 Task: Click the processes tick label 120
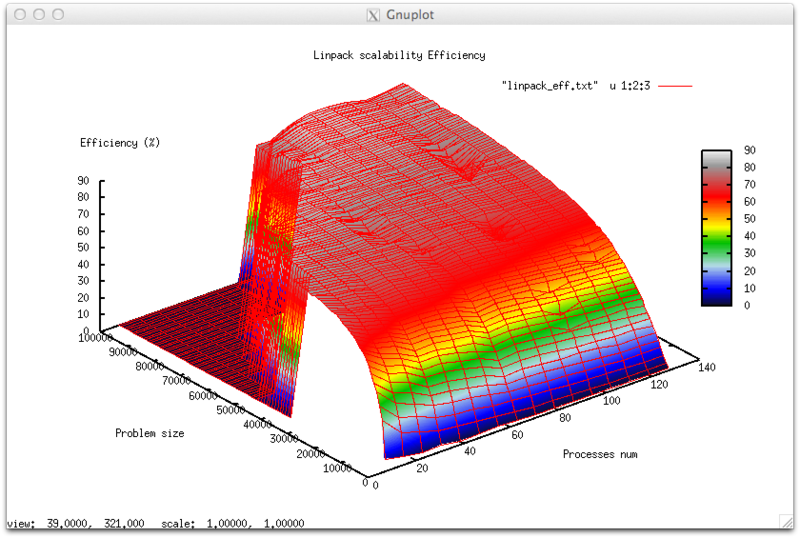659,385
